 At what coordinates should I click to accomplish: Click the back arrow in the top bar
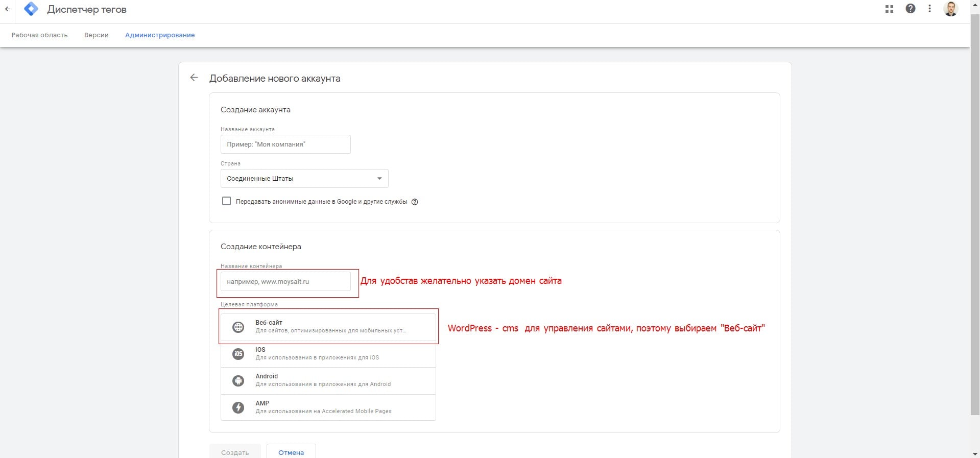[x=8, y=9]
